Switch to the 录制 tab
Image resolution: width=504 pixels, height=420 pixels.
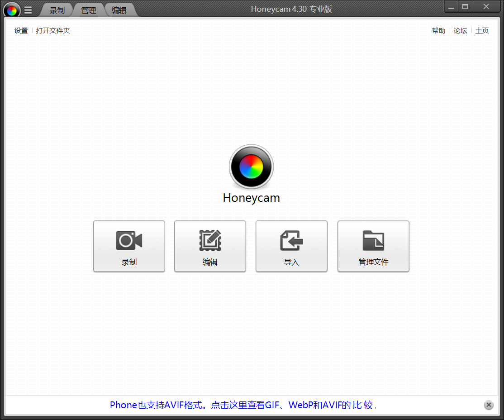pos(57,10)
